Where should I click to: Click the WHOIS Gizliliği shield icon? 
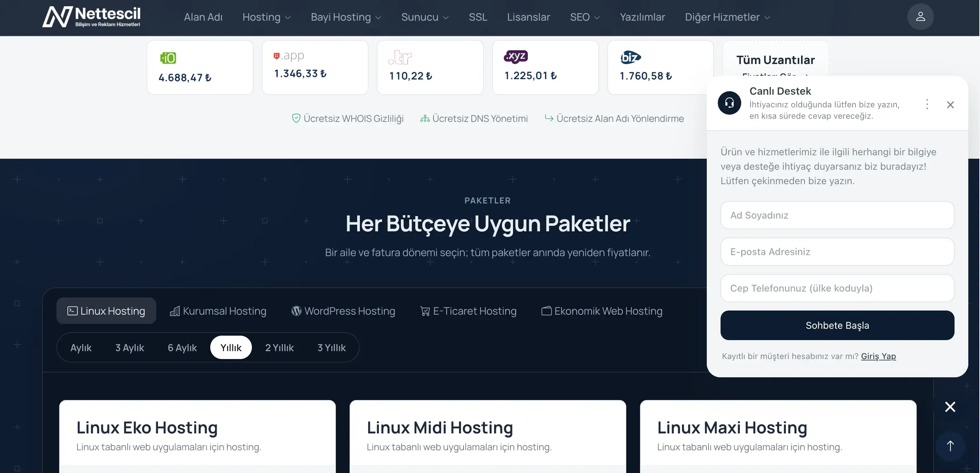coord(296,118)
